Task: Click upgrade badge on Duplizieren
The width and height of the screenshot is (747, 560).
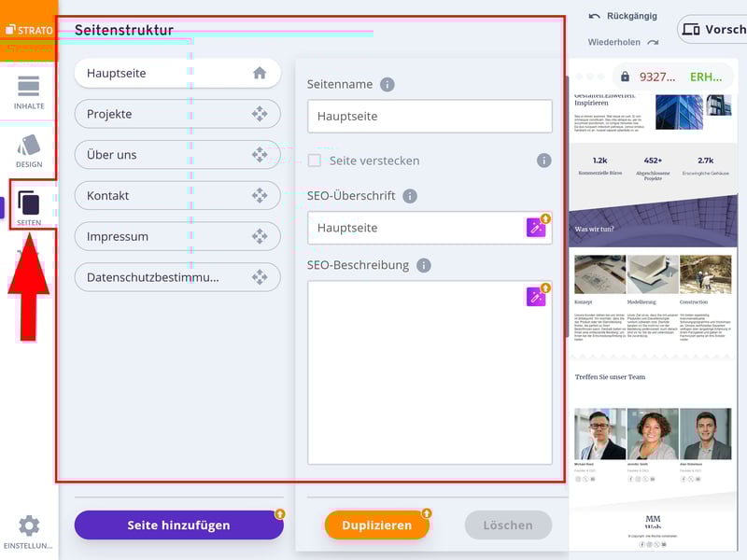Action: tap(427, 513)
